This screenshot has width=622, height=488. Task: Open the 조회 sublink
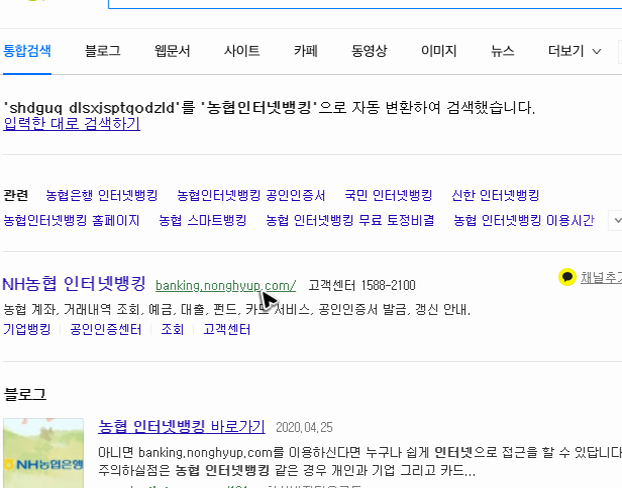click(172, 329)
